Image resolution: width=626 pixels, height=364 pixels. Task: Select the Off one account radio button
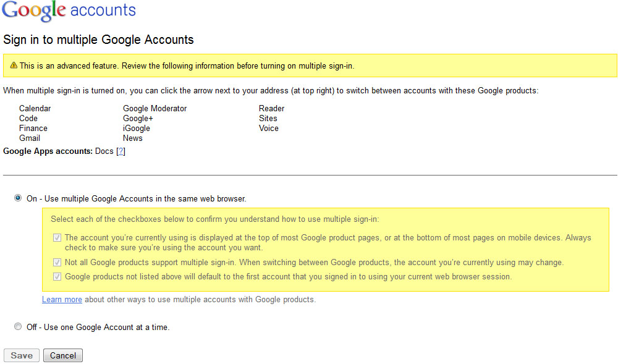18,326
